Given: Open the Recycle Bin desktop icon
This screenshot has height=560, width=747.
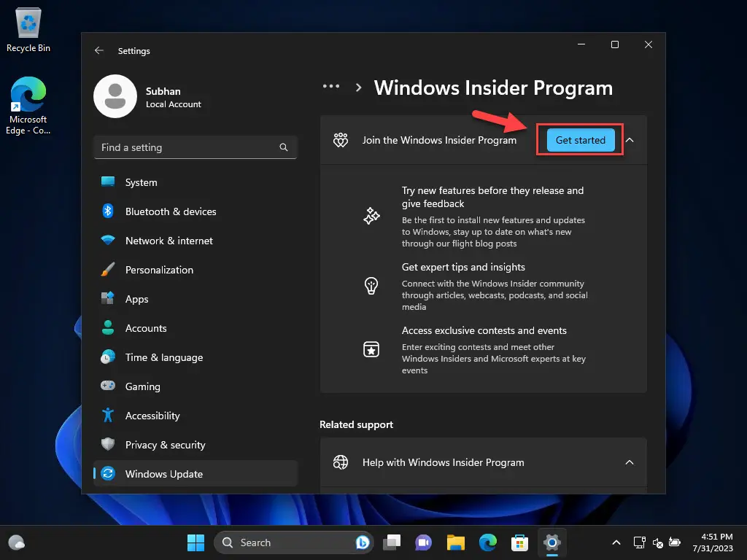Looking at the screenshot, I should click(28, 31).
